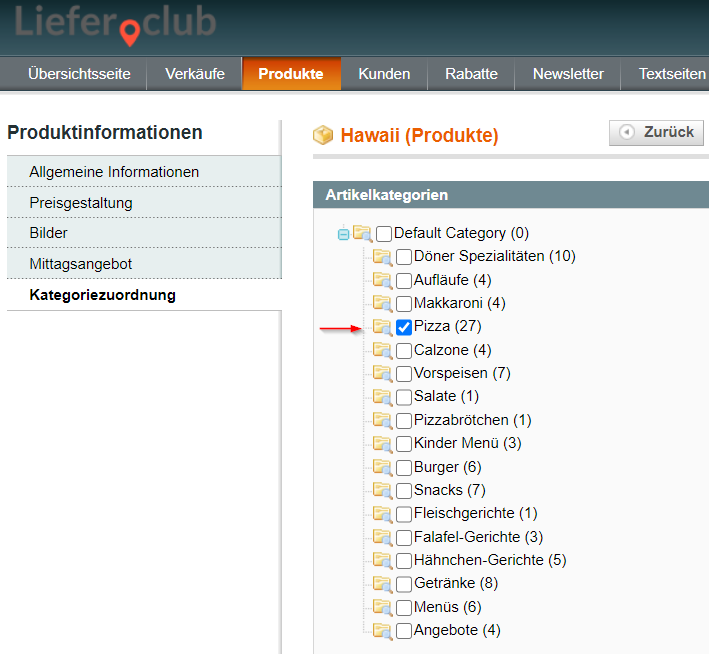Click folder icon next to Kinder Menü
709x654 pixels.
(383, 443)
